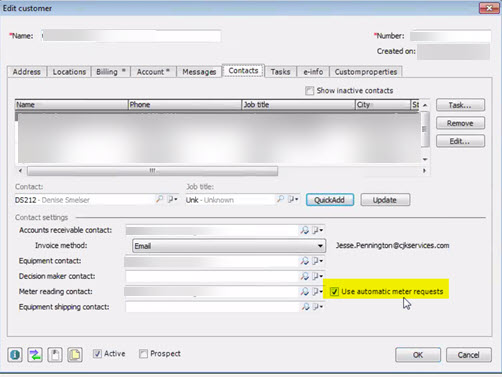Expand the Invoice method Email dropdown
Viewport: 502px width, 377px height.
point(320,246)
